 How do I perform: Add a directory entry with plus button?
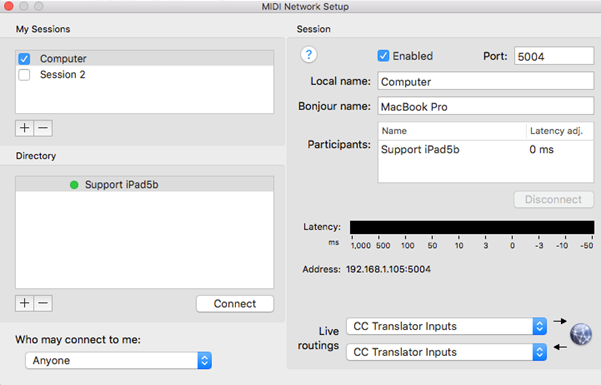pyautogui.click(x=25, y=303)
